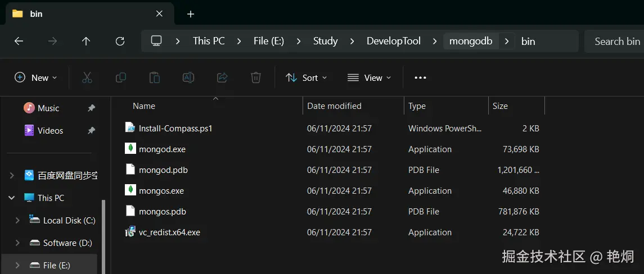Open the View options dropdown
644x274 pixels.
point(369,77)
